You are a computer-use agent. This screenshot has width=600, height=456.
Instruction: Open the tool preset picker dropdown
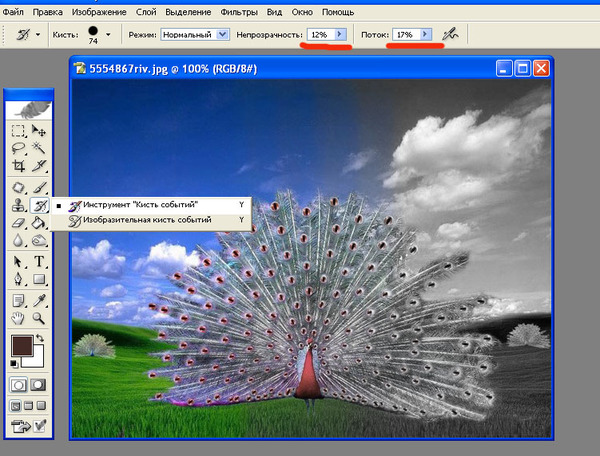(38, 34)
